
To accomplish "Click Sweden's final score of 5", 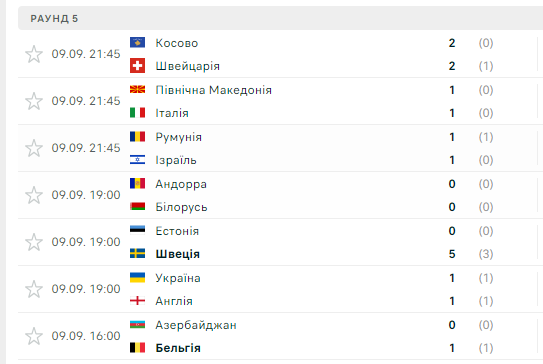I will coord(452,254).
